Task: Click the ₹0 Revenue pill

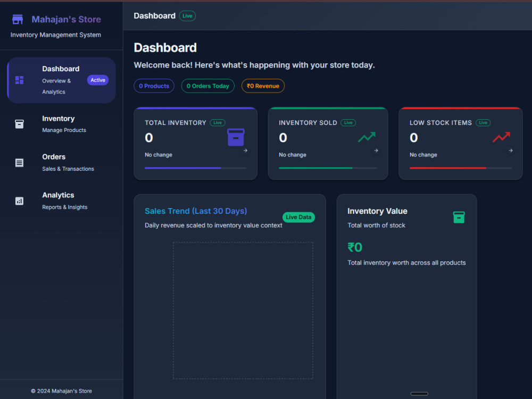Action: click(x=263, y=86)
